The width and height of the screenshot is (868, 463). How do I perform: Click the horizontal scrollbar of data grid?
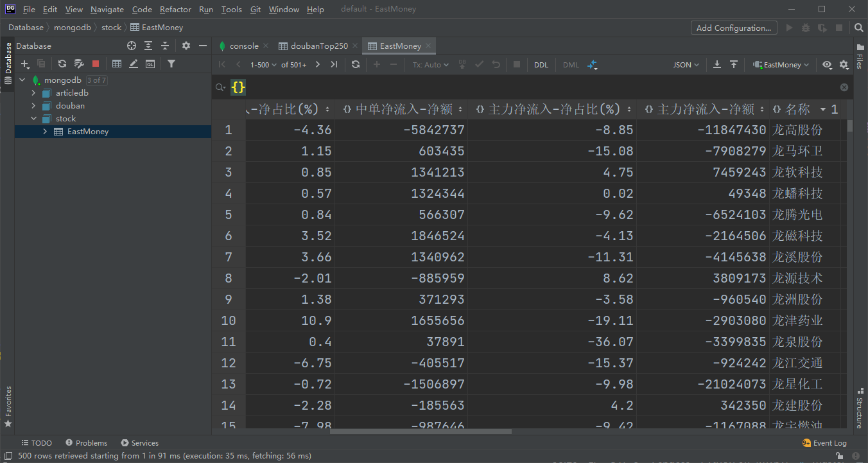pos(421,432)
